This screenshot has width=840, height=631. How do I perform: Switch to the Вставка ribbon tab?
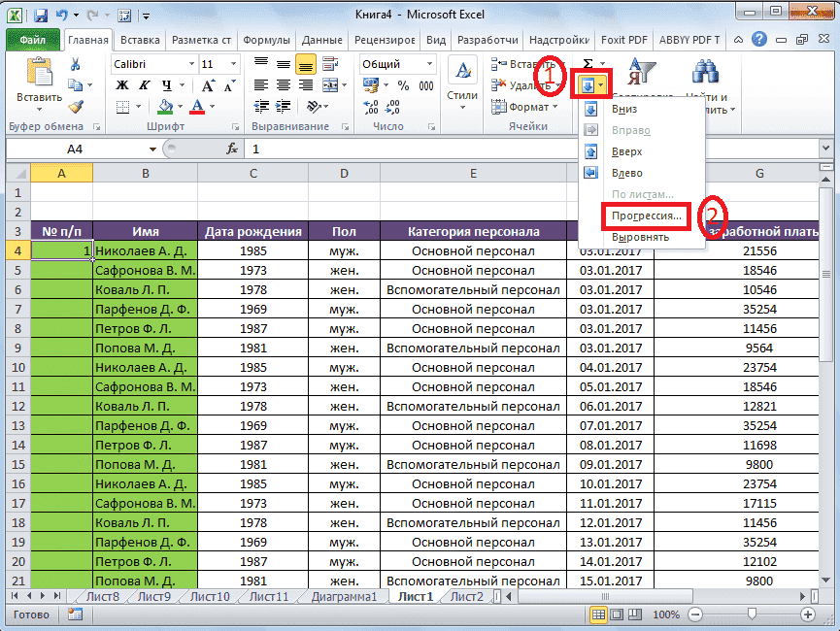139,40
